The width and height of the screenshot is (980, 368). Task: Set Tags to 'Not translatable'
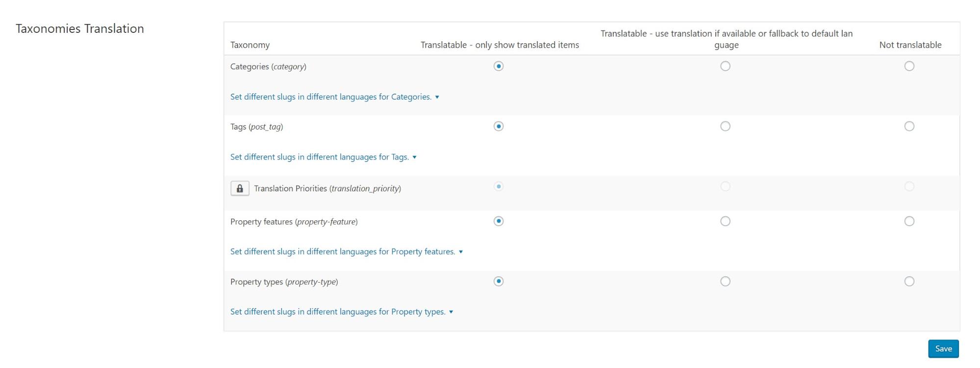pos(909,127)
